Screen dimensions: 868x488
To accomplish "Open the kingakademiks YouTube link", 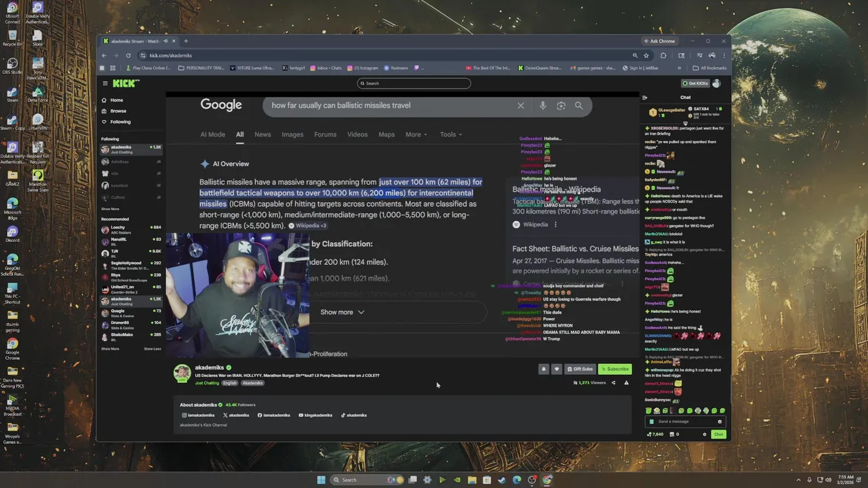I will tap(315, 415).
